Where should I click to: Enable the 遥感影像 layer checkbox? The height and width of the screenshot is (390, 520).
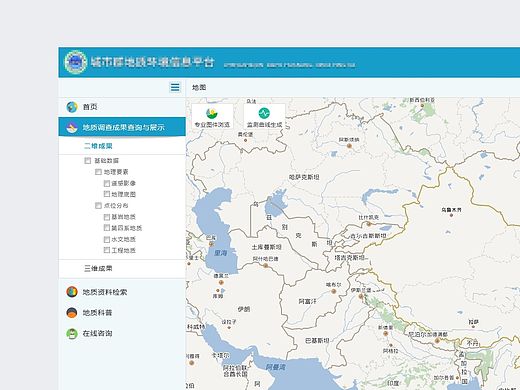point(107,183)
